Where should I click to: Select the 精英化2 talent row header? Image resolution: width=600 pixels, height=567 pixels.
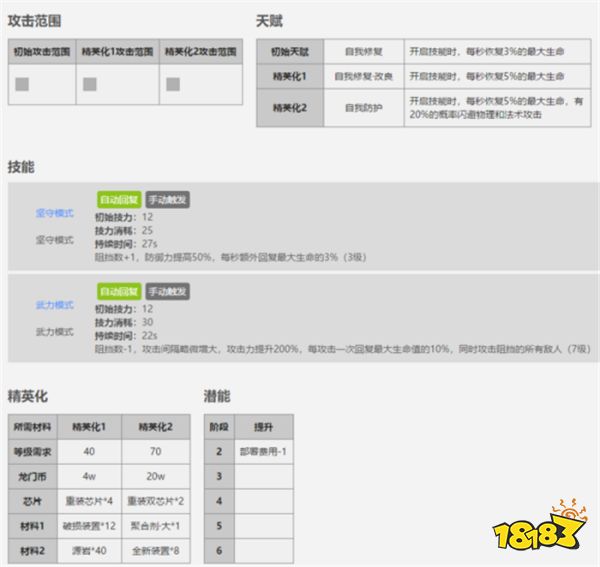click(290, 106)
